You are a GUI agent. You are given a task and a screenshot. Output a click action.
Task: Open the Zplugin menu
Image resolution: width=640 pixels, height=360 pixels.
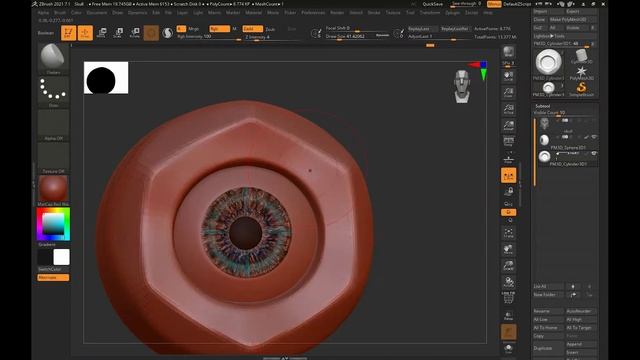point(452,13)
